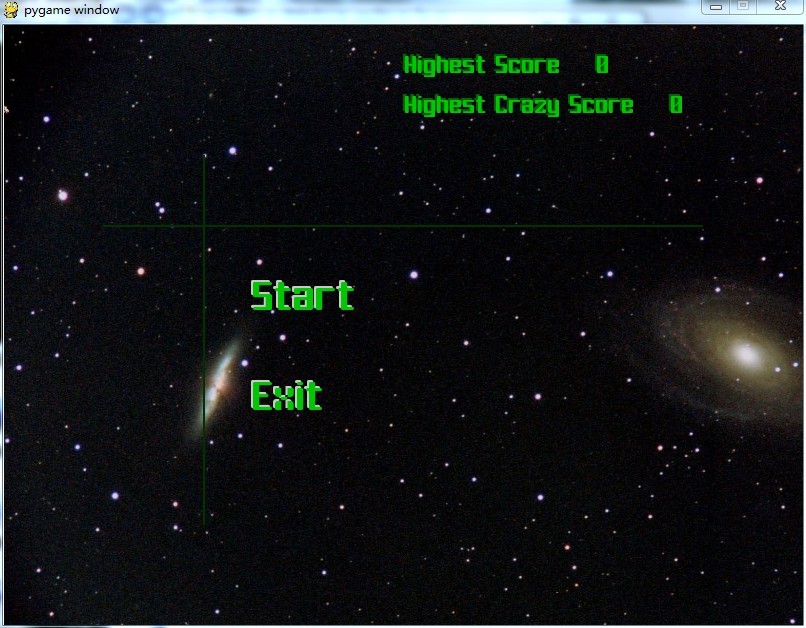Image resolution: width=806 pixels, height=628 pixels.
Task: Minimize the pygame window
Action: (x=716, y=7)
